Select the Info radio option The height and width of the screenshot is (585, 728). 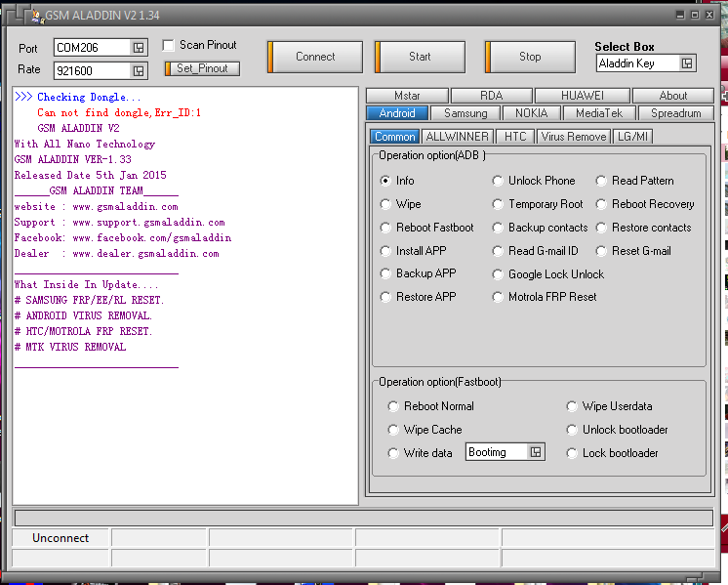(x=397, y=181)
